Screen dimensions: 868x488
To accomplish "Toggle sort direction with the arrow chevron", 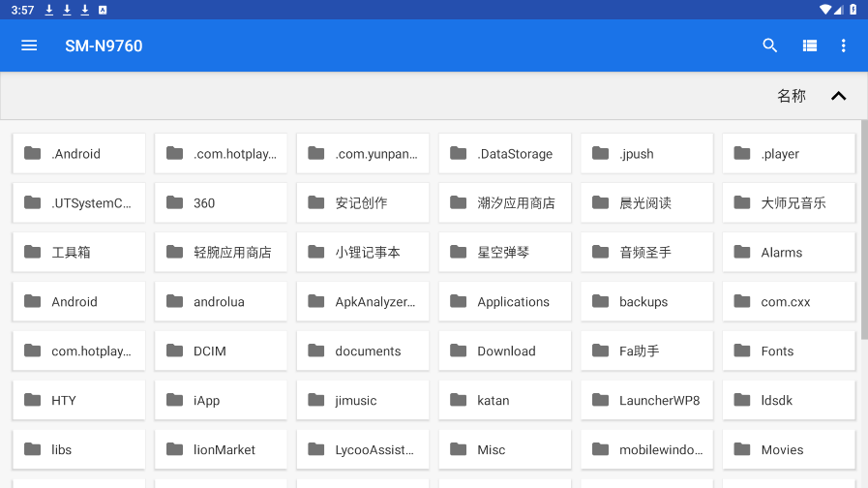I will click(839, 96).
